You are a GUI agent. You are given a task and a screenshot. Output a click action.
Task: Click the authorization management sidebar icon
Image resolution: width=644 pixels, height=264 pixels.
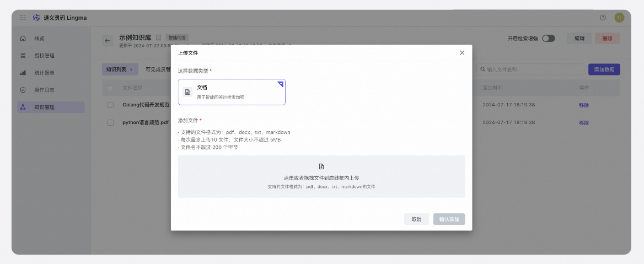tap(23, 56)
